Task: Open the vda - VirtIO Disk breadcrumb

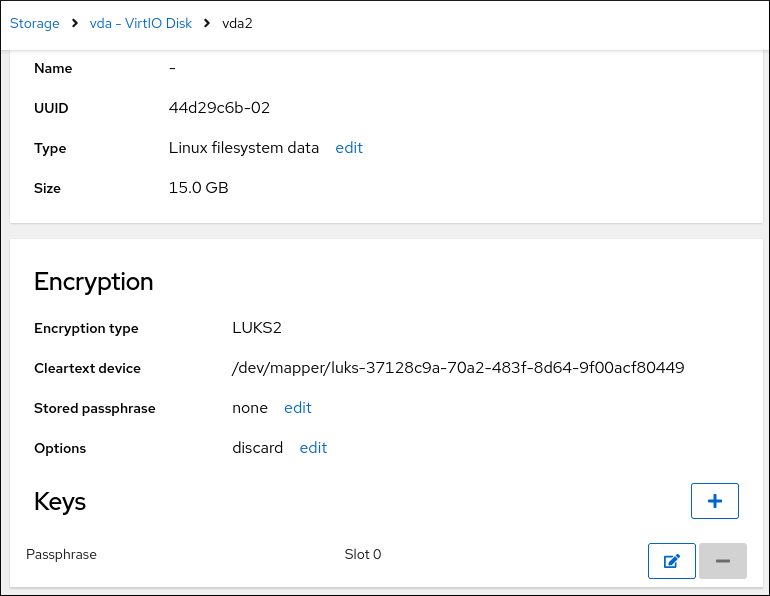Action: click(140, 23)
